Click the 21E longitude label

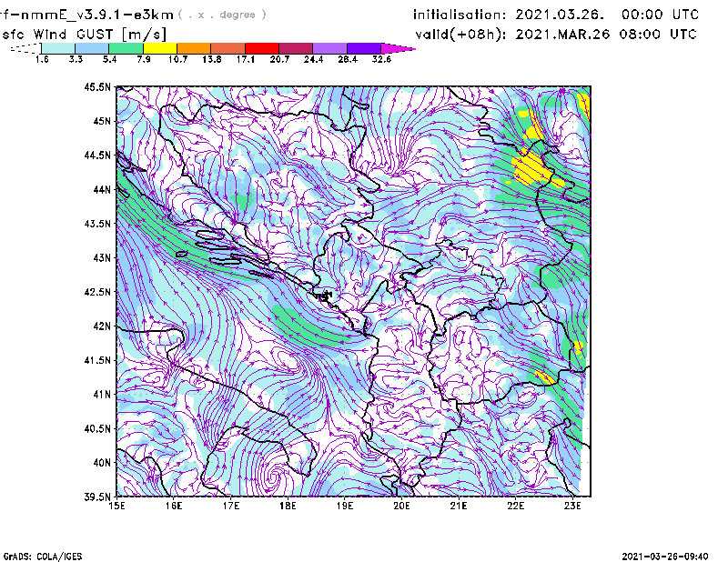(459, 506)
